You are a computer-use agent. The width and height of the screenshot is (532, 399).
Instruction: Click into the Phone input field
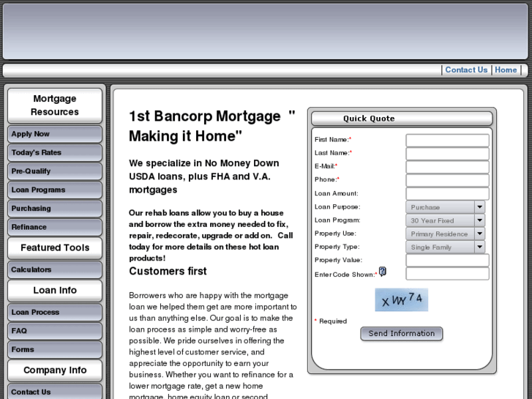[448, 180]
